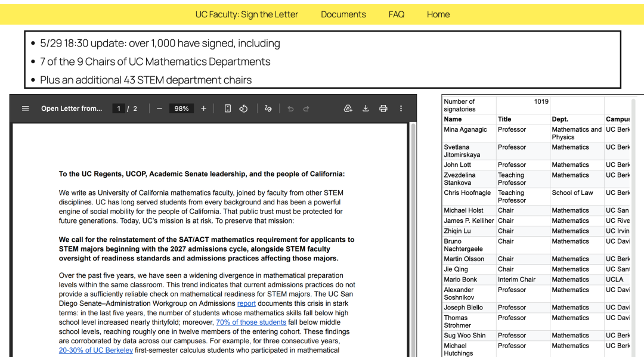This screenshot has height=357, width=644.
Task: Zoom out with the minus icon
Action: [x=159, y=108]
